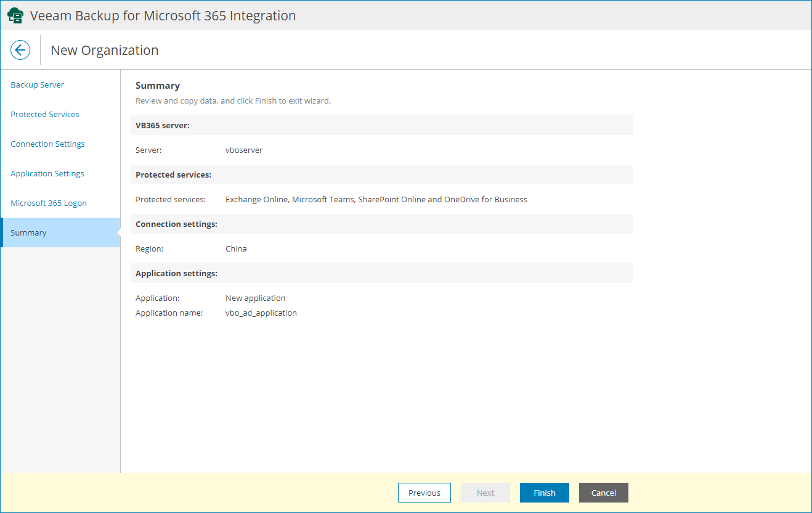Click the Previous button
The height and width of the screenshot is (513, 812).
[424, 493]
